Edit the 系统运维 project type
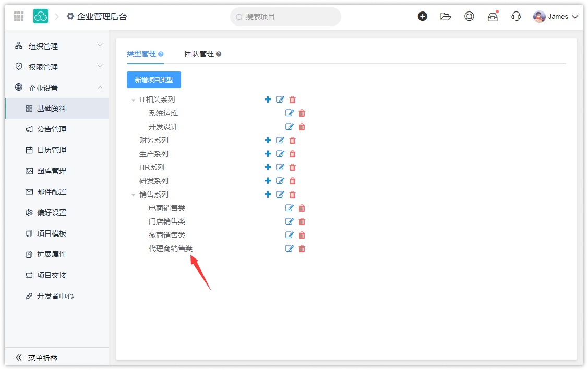This screenshot has height=370, width=588. (290, 113)
